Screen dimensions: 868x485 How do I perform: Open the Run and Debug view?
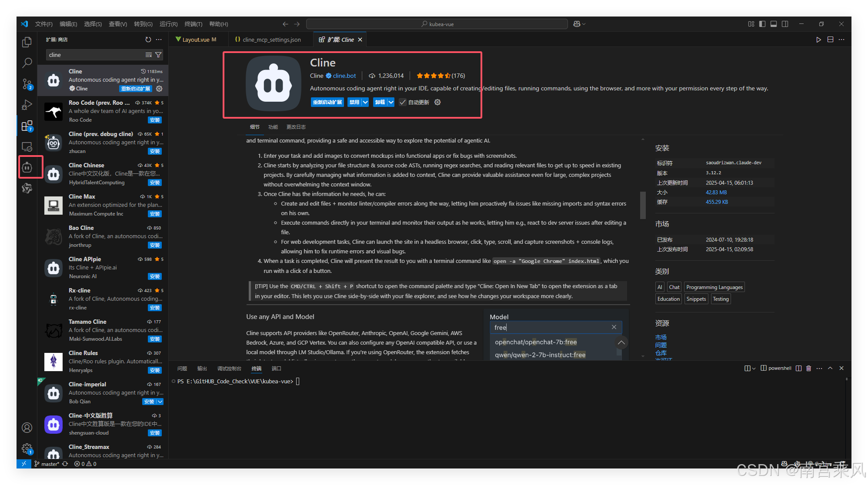[27, 105]
